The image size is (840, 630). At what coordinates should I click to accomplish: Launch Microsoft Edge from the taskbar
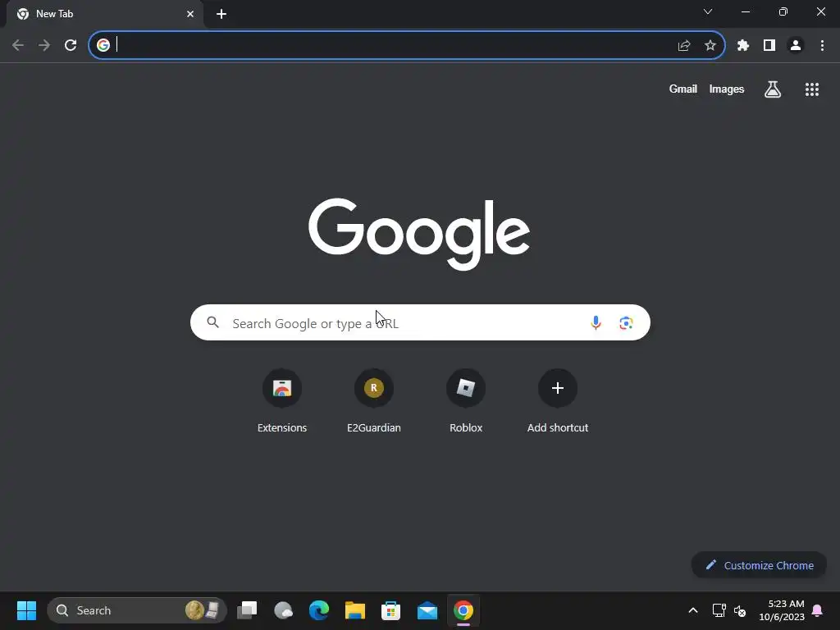(319, 610)
